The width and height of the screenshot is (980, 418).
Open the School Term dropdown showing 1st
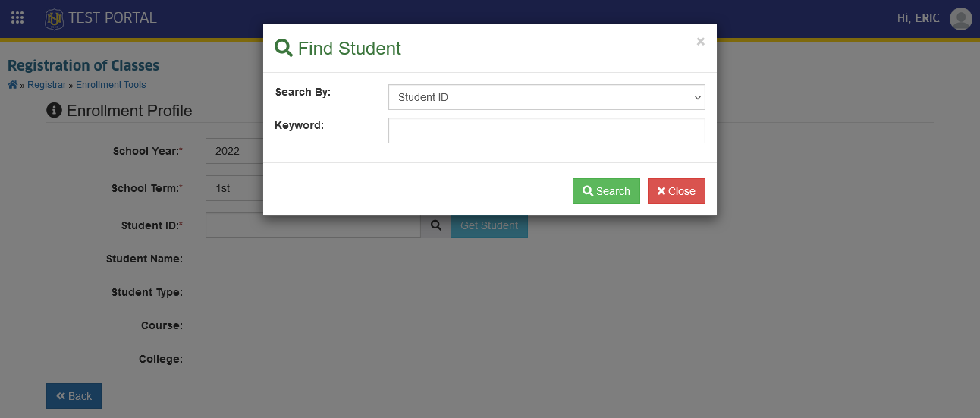point(234,188)
